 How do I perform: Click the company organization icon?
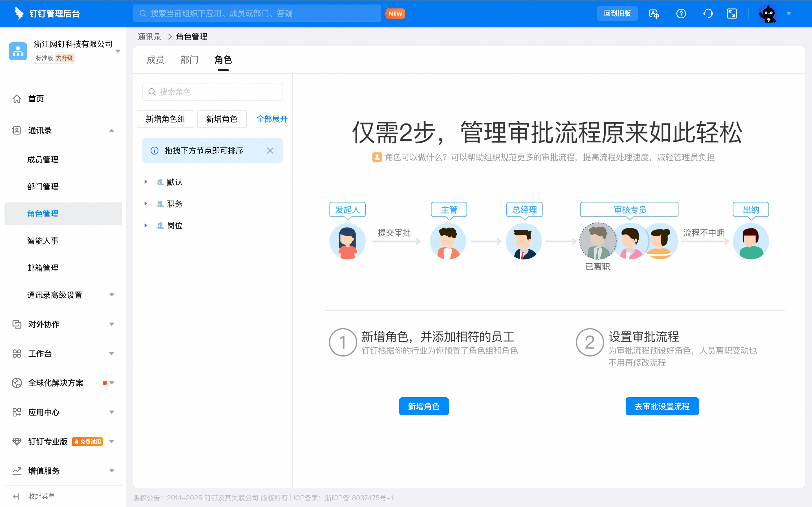(x=18, y=51)
